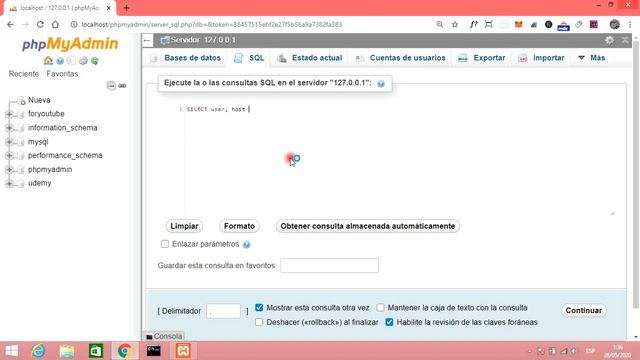The height and width of the screenshot is (360, 640).
Task: Enable Deshacer rollback al finalizar
Action: tap(259, 322)
